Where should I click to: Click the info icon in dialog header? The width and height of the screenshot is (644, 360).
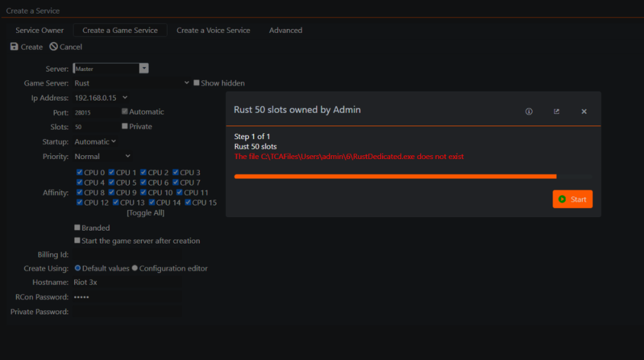point(529,111)
